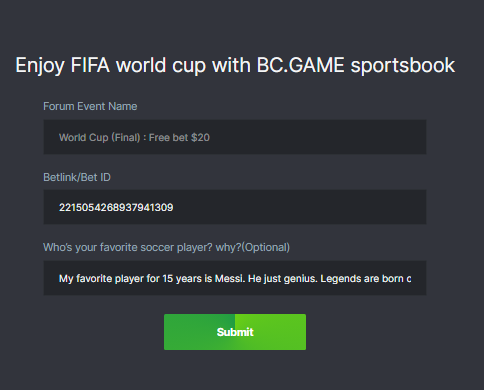
Task: Click the word sportsbook in the heading
Action: point(403,65)
